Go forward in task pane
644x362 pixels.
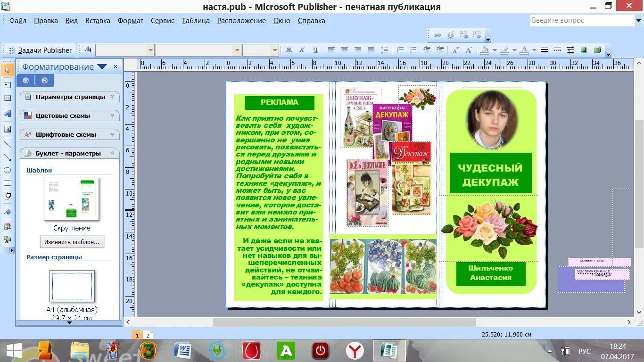coord(44,81)
